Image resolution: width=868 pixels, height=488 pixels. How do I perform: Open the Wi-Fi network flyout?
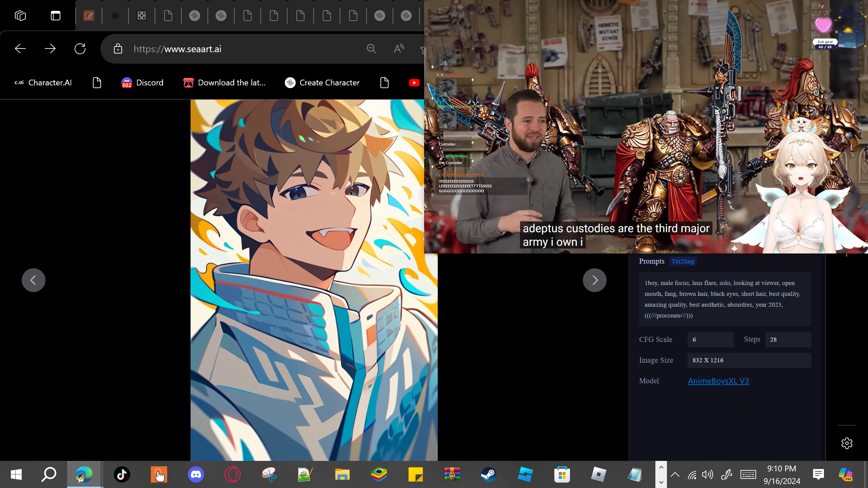pos(692,474)
